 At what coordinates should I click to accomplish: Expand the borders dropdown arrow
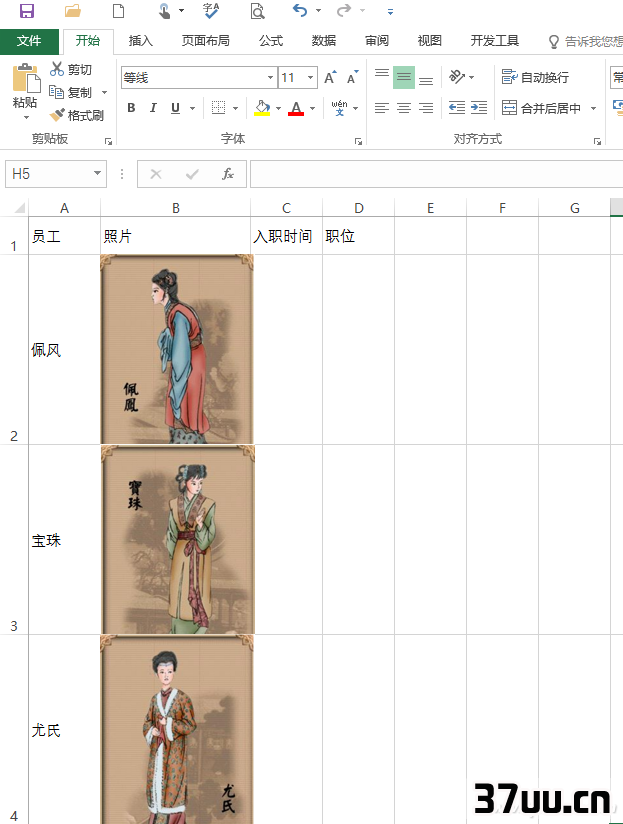pos(235,109)
